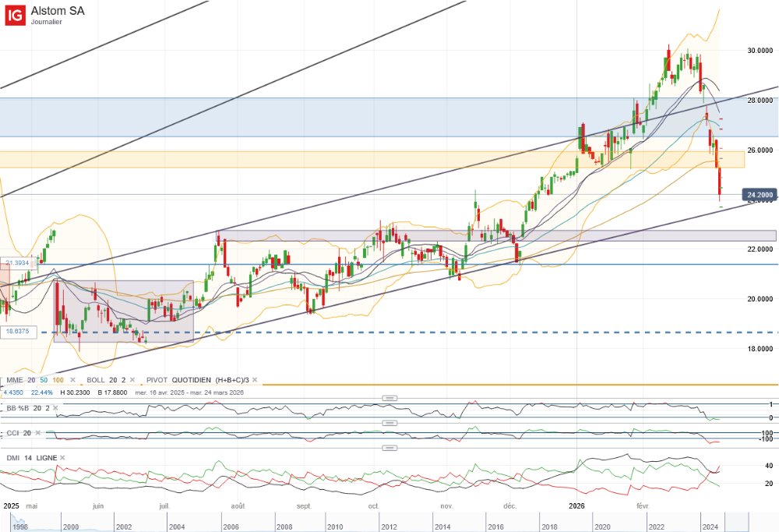
Task: Select year 2020 in navigator timeline
Action: 602,527
